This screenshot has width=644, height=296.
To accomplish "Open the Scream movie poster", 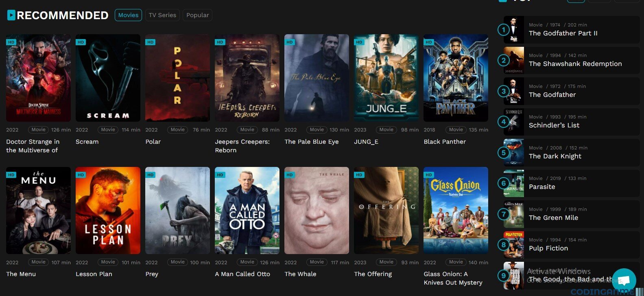I will coord(108,78).
